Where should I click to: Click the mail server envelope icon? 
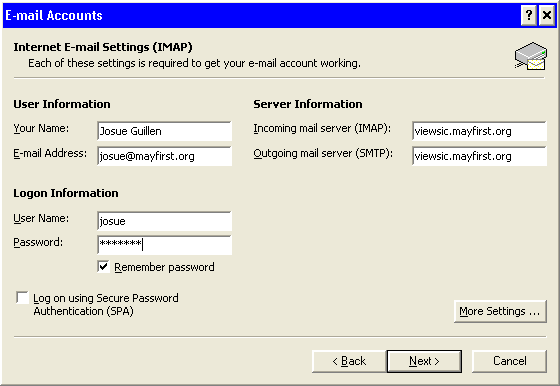pos(531,56)
